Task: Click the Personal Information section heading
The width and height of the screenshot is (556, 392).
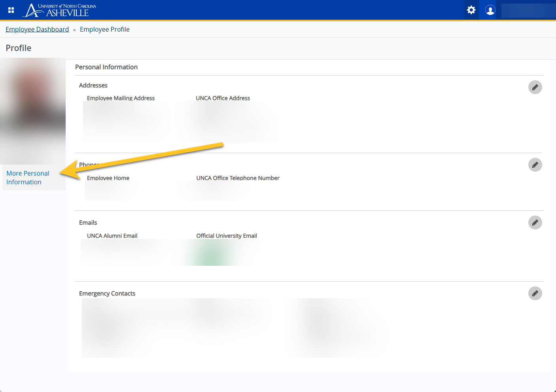Action: [x=106, y=67]
